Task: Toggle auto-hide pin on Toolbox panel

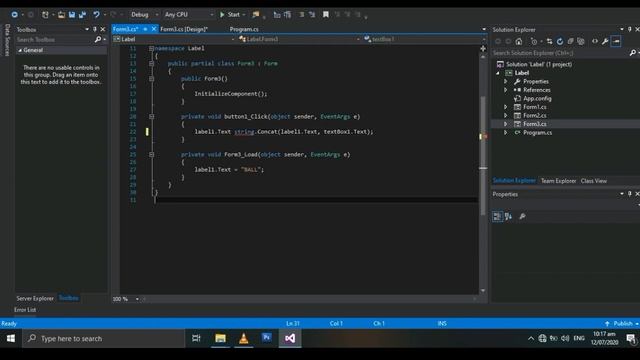Action: click(x=95, y=29)
